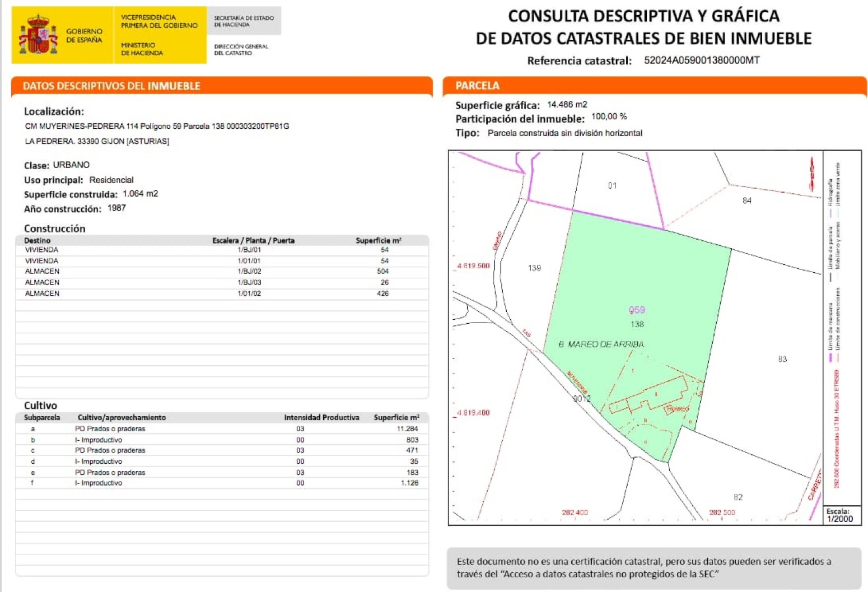Click the Spanish coat of arms emblem

point(38,35)
